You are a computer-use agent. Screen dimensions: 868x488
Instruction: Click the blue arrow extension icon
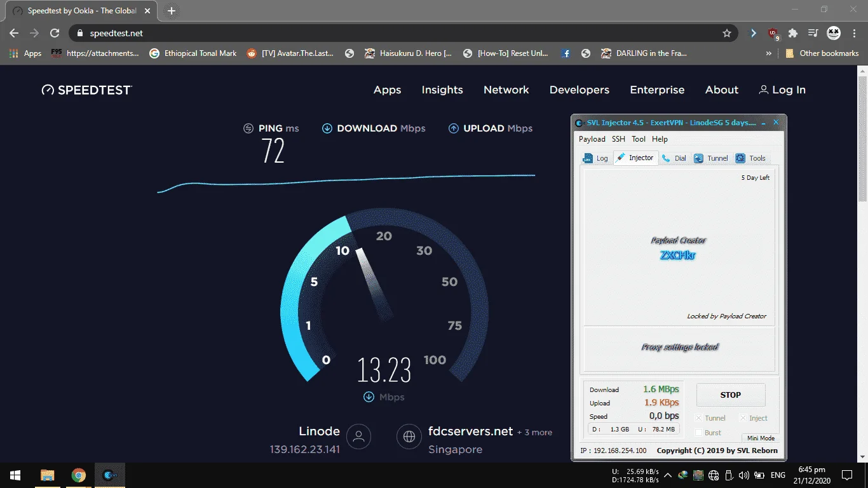(754, 33)
